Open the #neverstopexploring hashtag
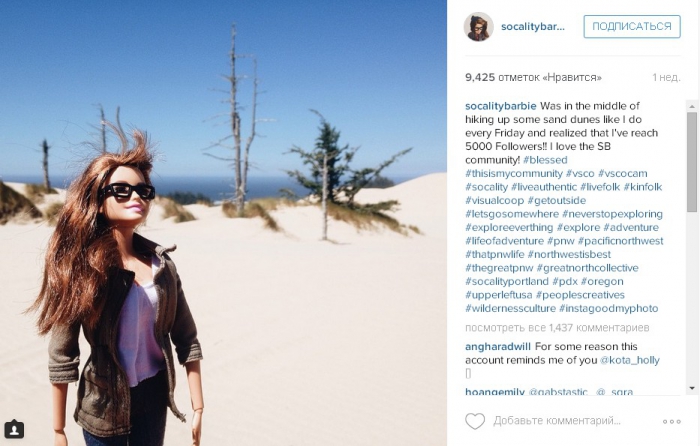700x446 pixels. pyautogui.click(x=612, y=214)
